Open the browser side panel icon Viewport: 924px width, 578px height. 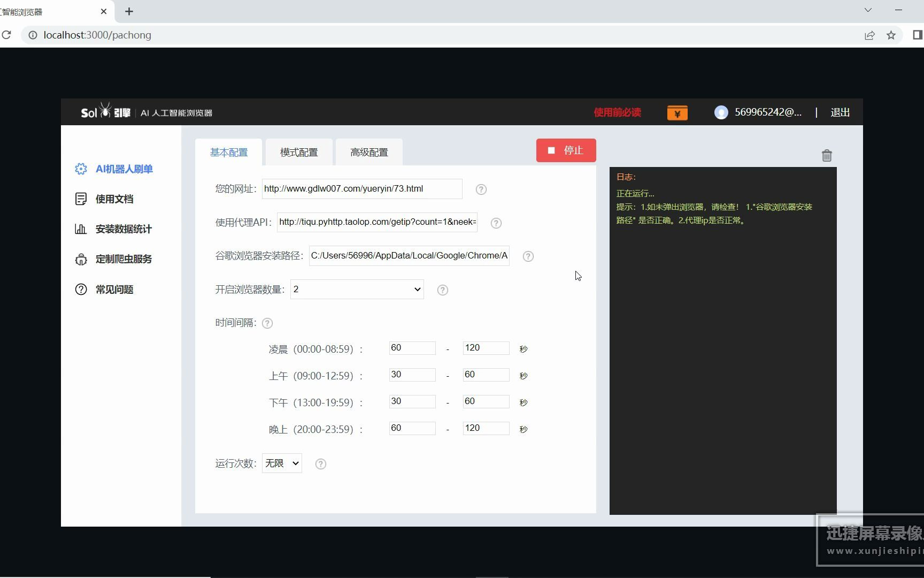coord(918,35)
